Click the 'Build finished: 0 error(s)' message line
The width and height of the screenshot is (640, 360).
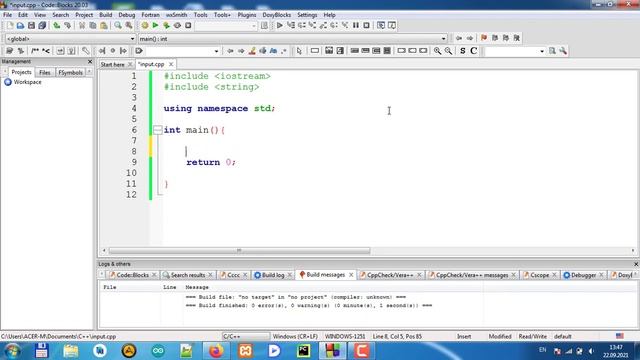pyautogui.click(x=309, y=305)
